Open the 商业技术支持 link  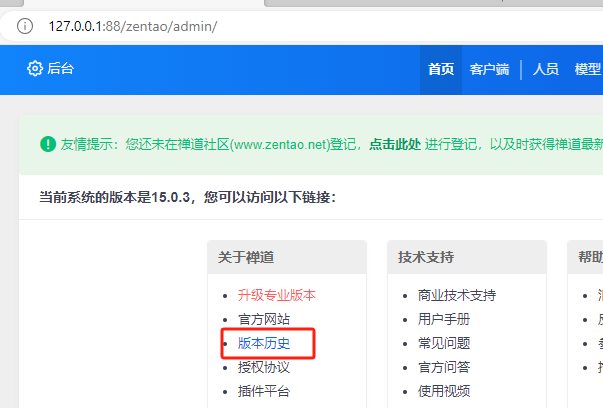click(x=457, y=295)
